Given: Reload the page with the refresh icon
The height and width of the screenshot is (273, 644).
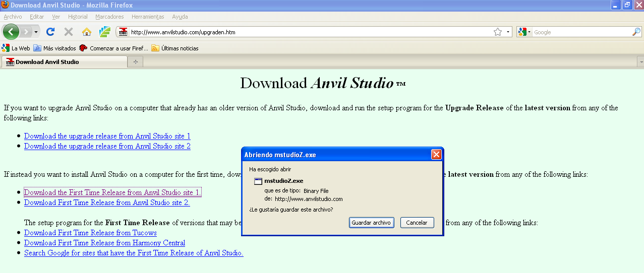Looking at the screenshot, I should (50, 32).
